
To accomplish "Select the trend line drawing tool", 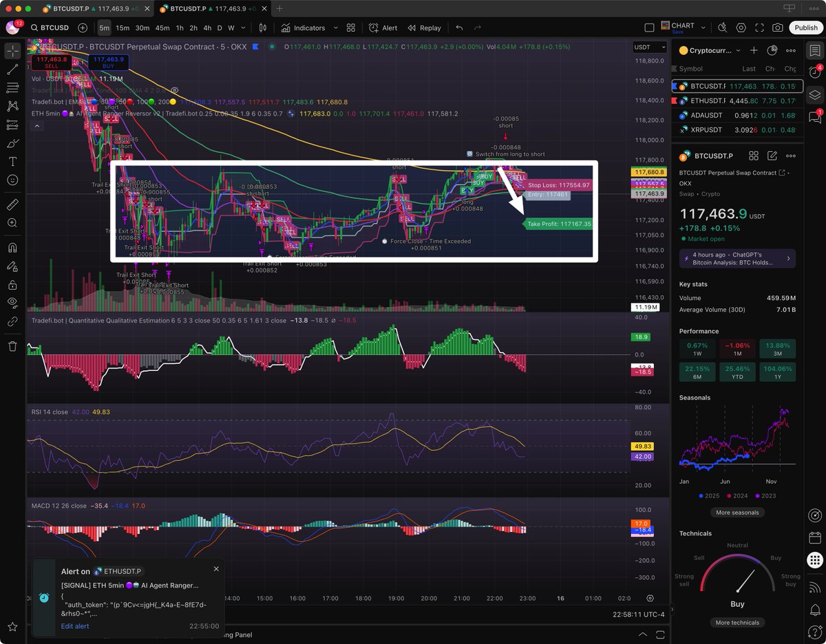I will click(12, 69).
